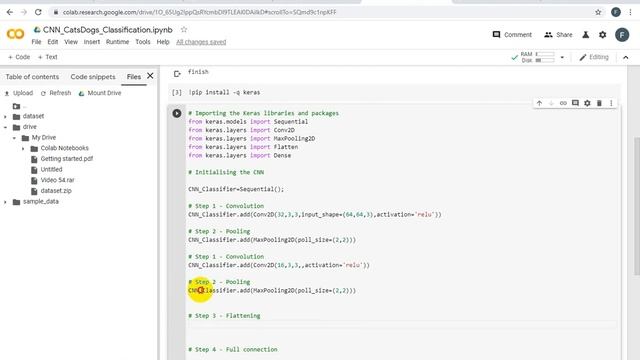
Task: Click the flask experiment icon
Action: 586,35
